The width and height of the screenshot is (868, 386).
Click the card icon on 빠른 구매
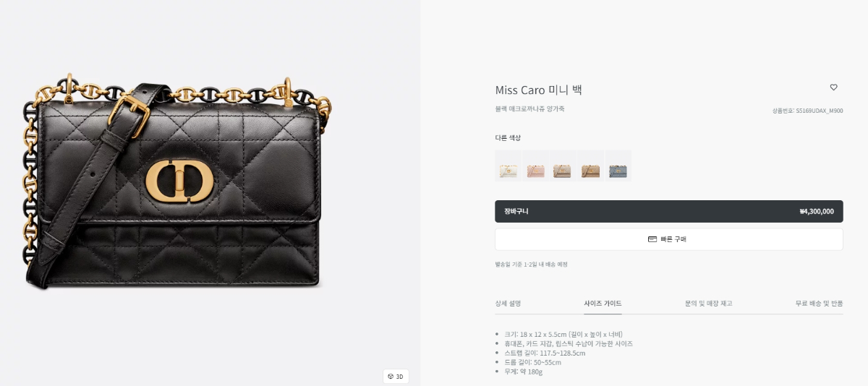pyautogui.click(x=652, y=239)
